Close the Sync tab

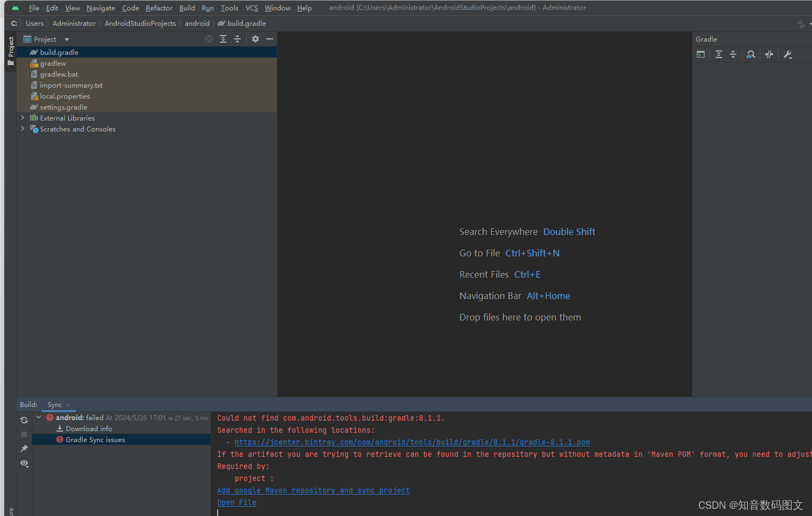click(x=68, y=405)
